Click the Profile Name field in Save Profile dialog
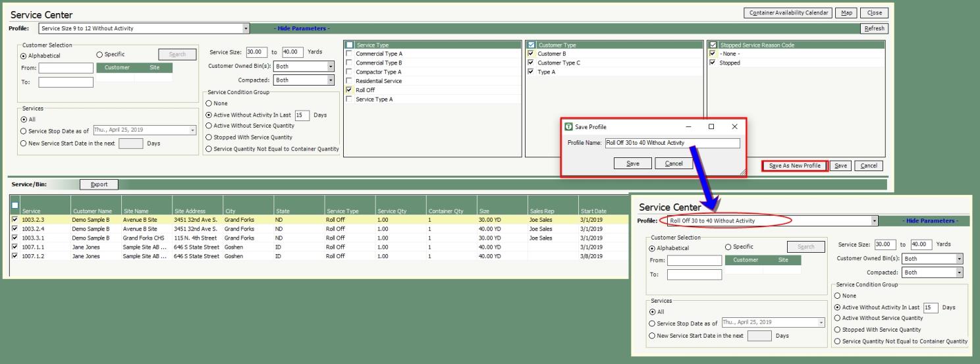980x364 pixels. click(x=672, y=143)
